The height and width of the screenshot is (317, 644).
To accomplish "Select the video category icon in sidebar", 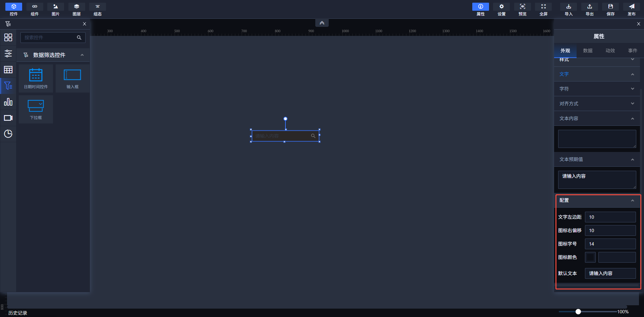I will (x=8, y=118).
